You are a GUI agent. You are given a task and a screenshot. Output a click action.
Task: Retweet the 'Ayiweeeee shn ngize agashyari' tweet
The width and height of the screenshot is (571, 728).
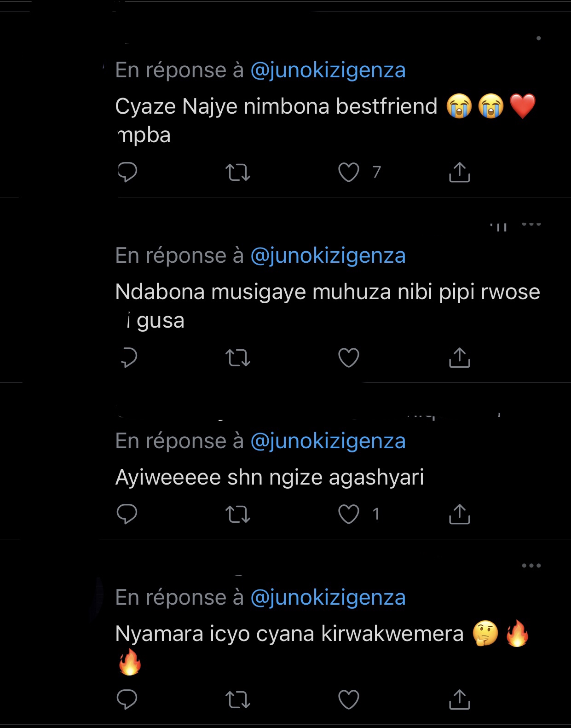click(x=238, y=514)
